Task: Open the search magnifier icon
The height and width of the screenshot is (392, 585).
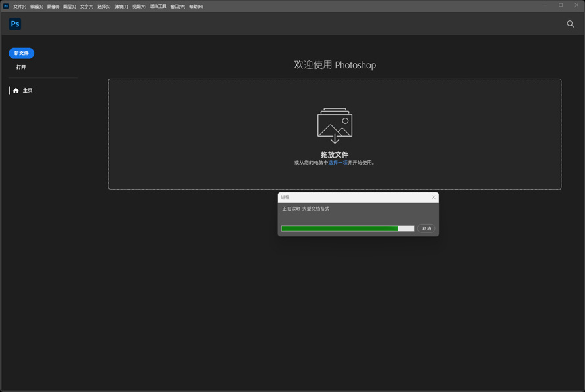Action: tap(570, 24)
